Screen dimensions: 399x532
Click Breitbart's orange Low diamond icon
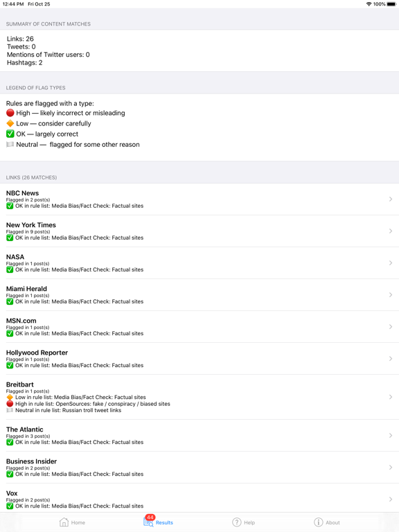[x=10, y=398]
